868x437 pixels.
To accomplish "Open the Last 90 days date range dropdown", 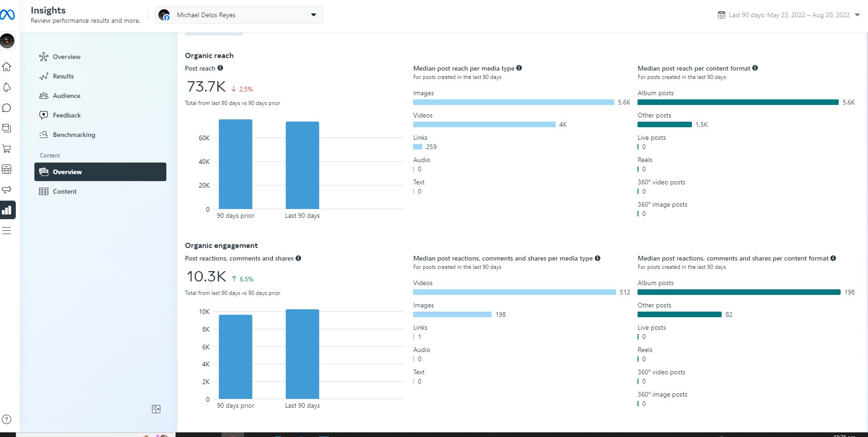I will pyautogui.click(x=789, y=15).
